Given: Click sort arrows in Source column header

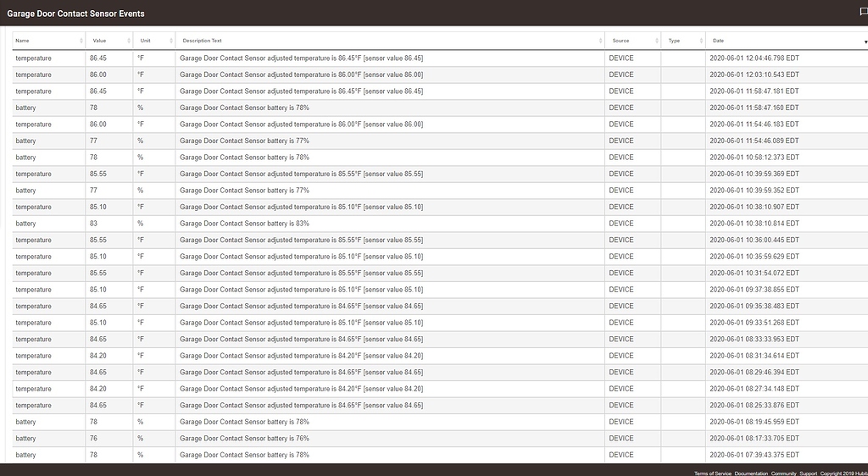Looking at the screenshot, I should tap(657, 41).
